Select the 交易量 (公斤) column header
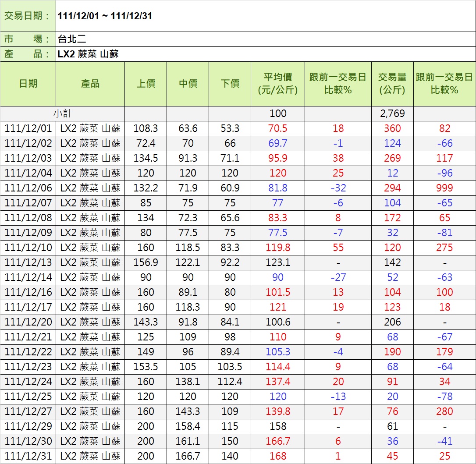 pos(392,84)
